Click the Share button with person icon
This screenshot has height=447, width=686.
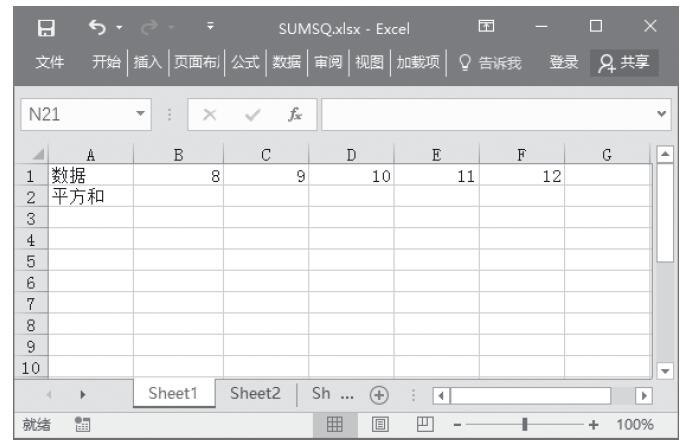coord(622,62)
